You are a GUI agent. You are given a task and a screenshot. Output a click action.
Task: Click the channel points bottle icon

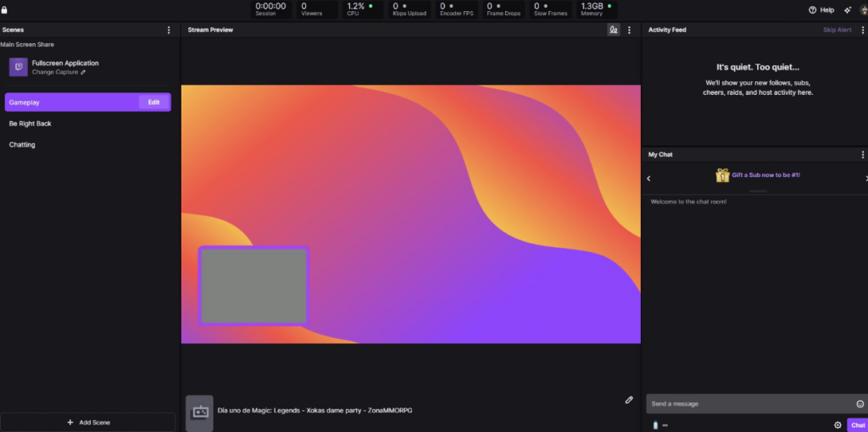(x=656, y=425)
